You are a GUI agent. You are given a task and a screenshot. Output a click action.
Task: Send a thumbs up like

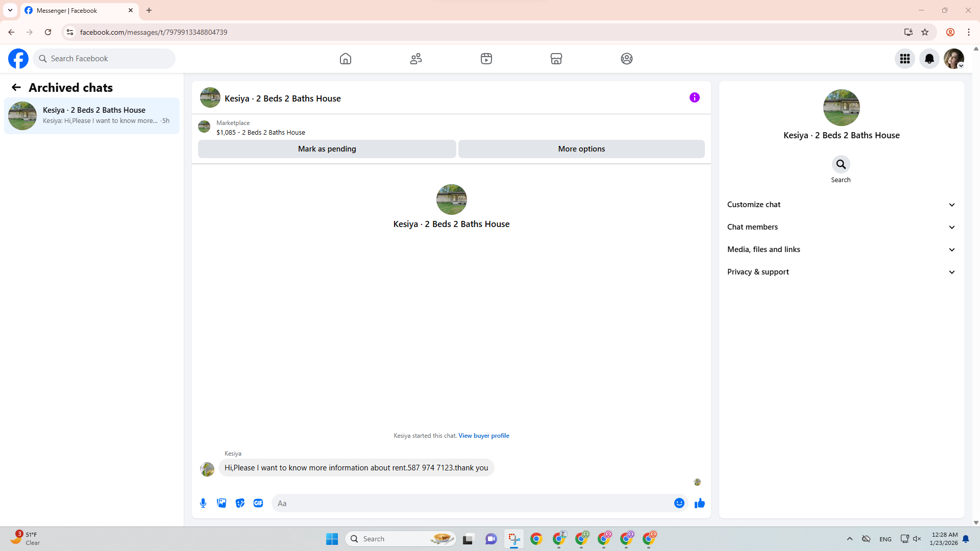tap(699, 503)
